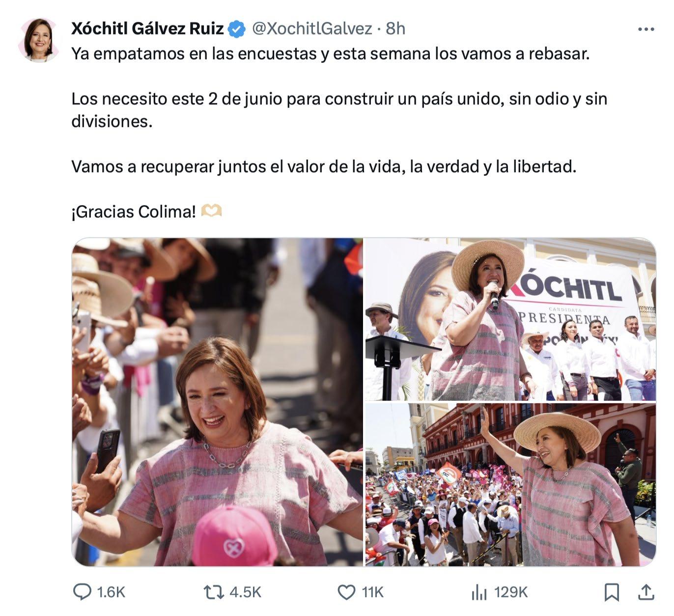The width and height of the screenshot is (674, 616).
Task: Bookmark this post
Action: coord(612,592)
